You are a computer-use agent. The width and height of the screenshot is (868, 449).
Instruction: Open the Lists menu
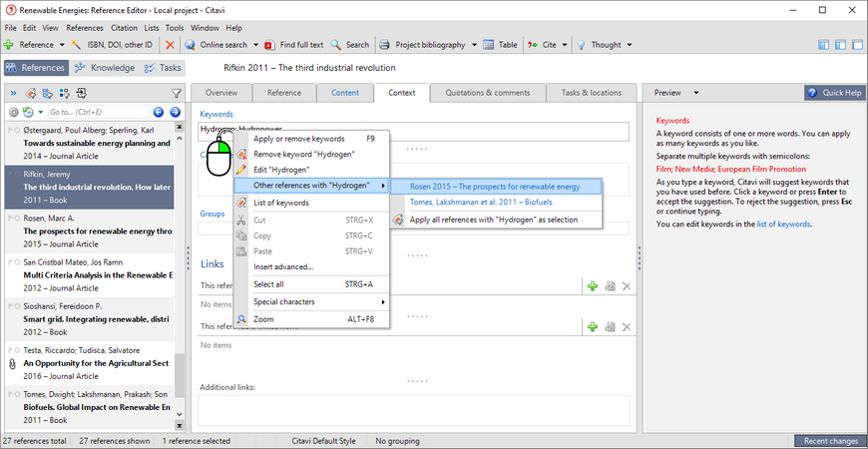pos(151,28)
